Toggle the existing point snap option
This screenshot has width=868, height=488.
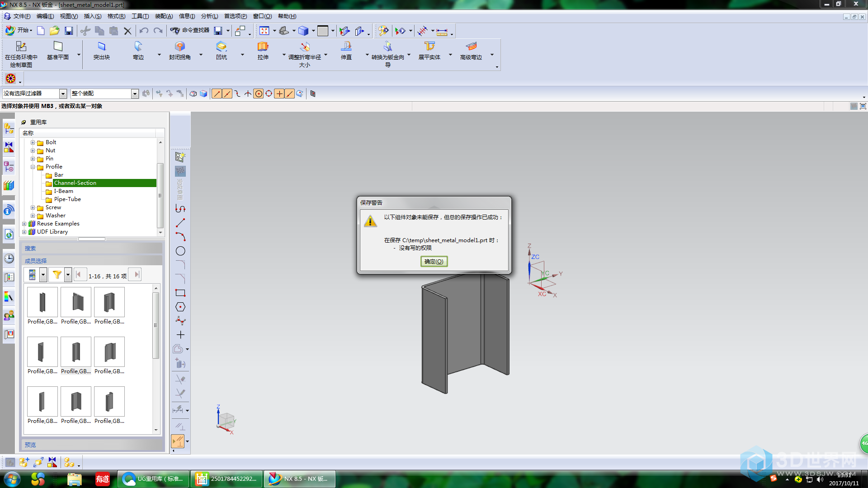coord(279,94)
